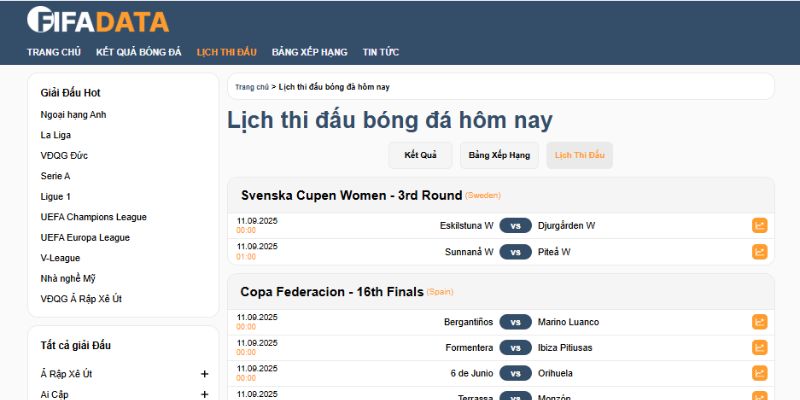The height and width of the screenshot is (400, 800).
Task: Click the Trang chủ breadcrumb link
Action: (x=252, y=87)
